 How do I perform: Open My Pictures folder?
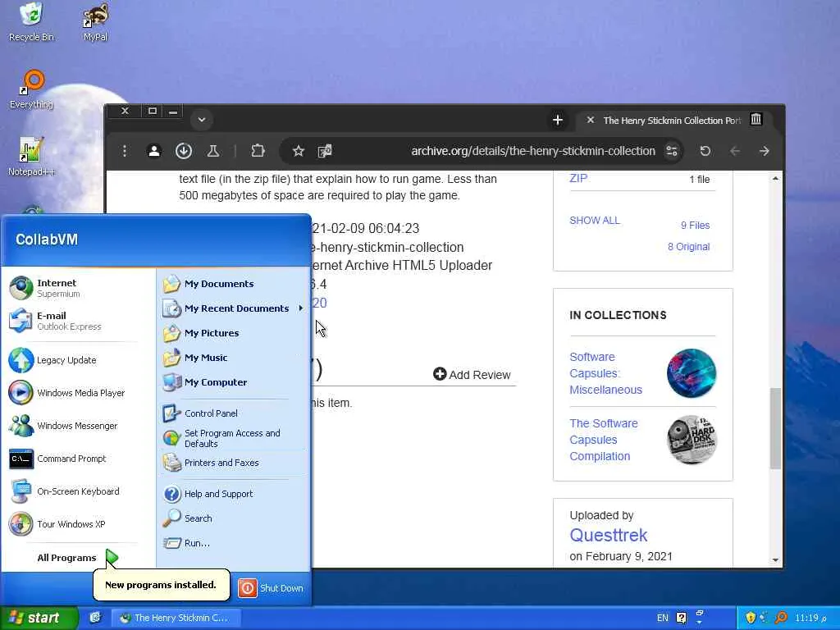pos(234,333)
